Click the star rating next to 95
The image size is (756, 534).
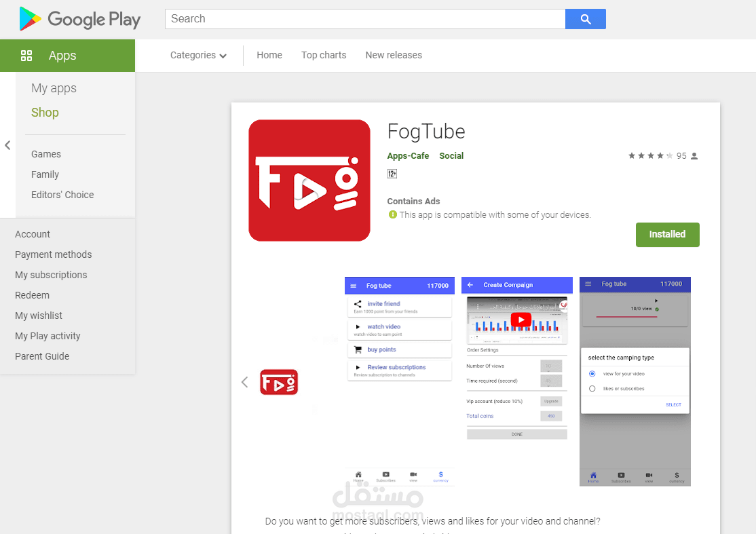tap(650, 155)
